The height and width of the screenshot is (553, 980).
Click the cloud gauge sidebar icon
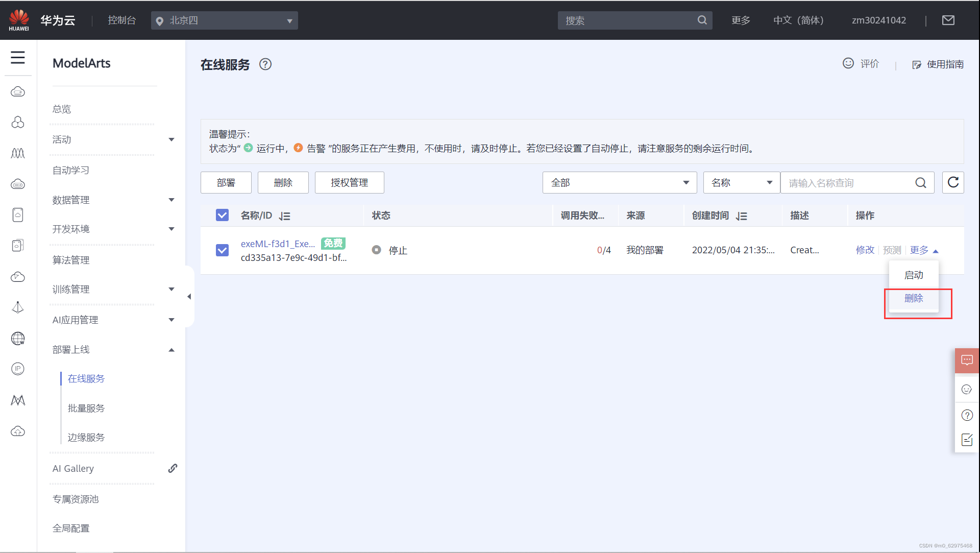click(18, 277)
